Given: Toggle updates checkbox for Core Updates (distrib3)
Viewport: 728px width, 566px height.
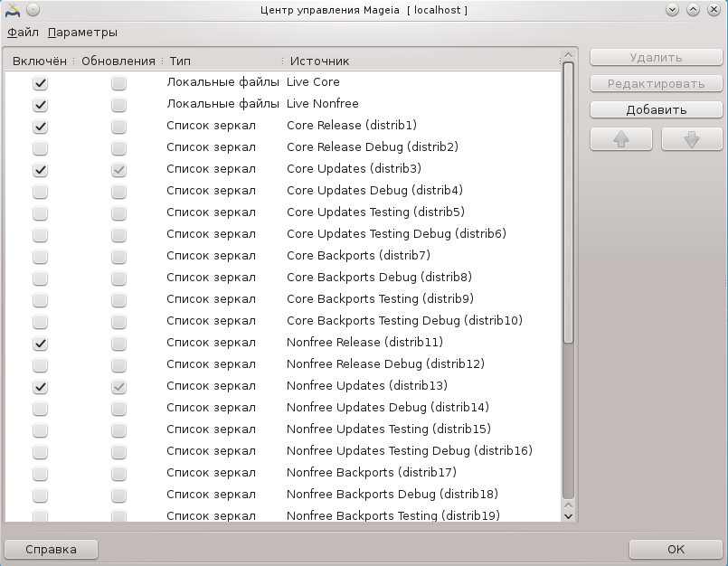Looking at the screenshot, I should click(x=118, y=170).
